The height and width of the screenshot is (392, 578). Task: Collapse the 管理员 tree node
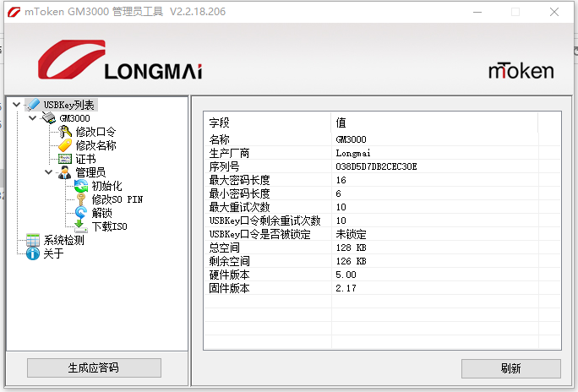pos(49,172)
